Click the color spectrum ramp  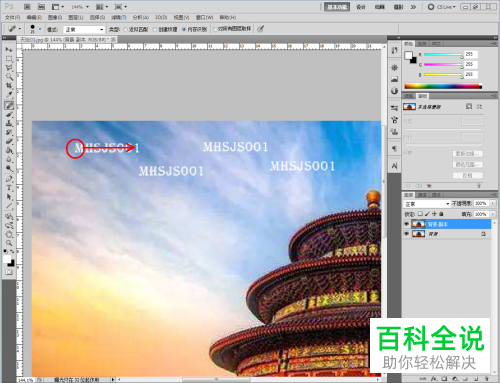[x=443, y=86]
